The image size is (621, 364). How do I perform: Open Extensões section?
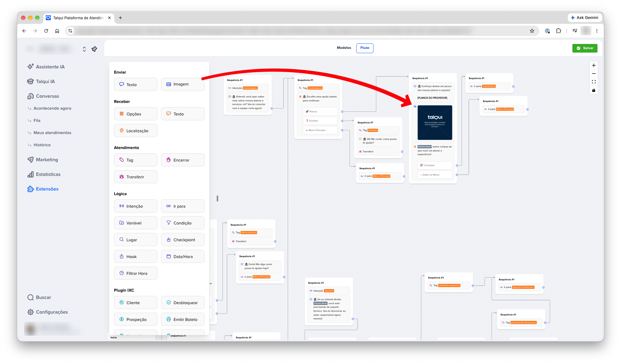coord(43,189)
